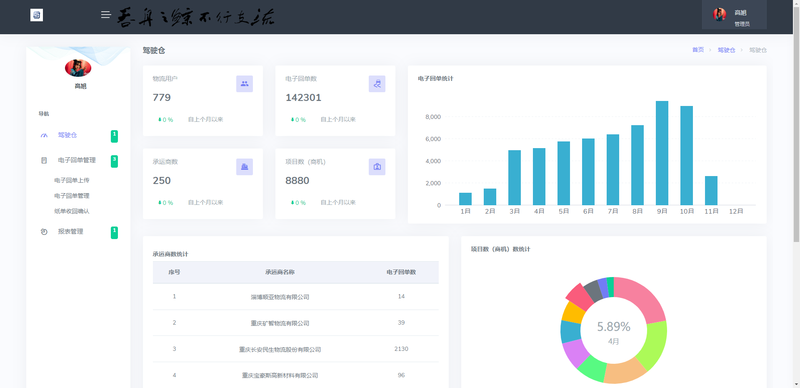Click the sidebar user avatar picture
800x388 pixels.
pos(78,67)
